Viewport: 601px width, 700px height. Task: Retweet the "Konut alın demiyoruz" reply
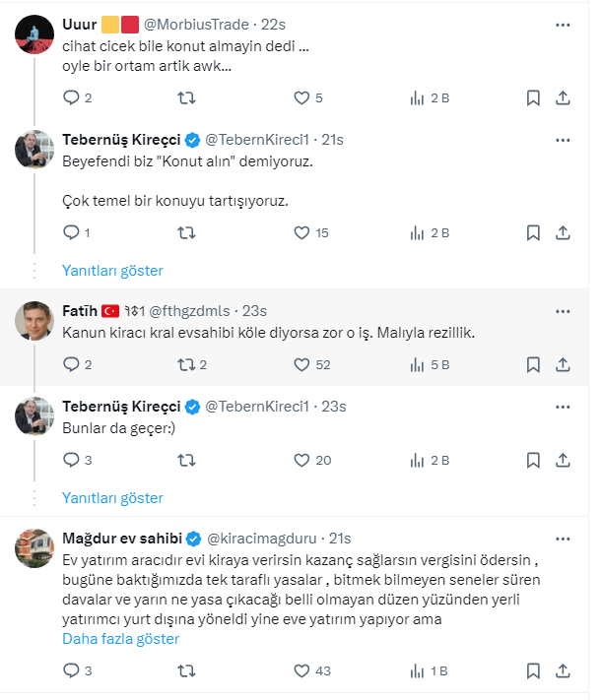point(184,233)
